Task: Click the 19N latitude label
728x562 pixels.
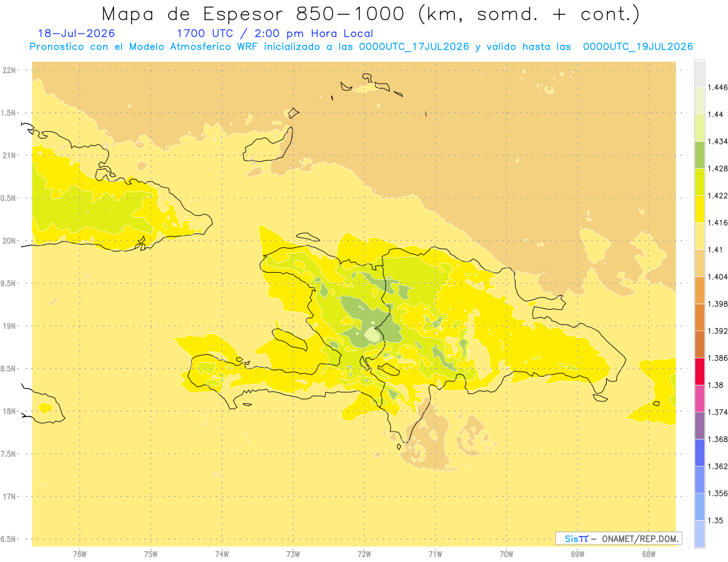Action: point(10,326)
